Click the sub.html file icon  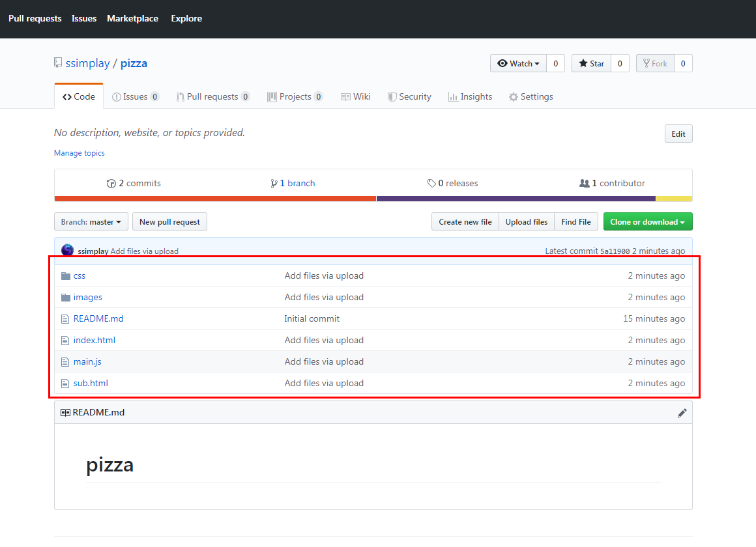coord(65,384)
